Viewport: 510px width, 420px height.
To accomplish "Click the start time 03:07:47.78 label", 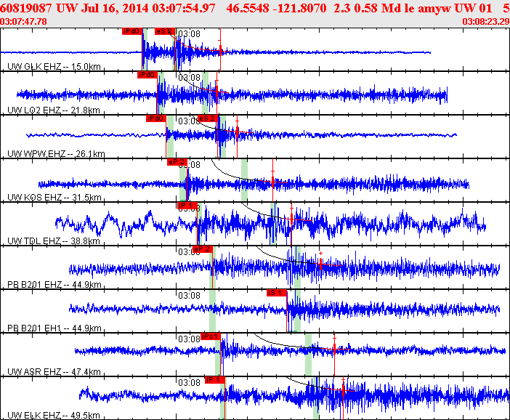I will 23,22.
